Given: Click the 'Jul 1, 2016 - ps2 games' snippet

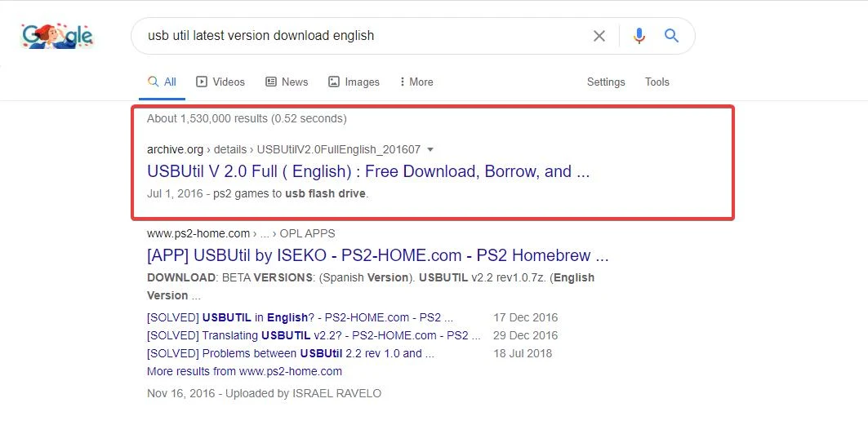Looking at the screenshot, I should (257, 194).
